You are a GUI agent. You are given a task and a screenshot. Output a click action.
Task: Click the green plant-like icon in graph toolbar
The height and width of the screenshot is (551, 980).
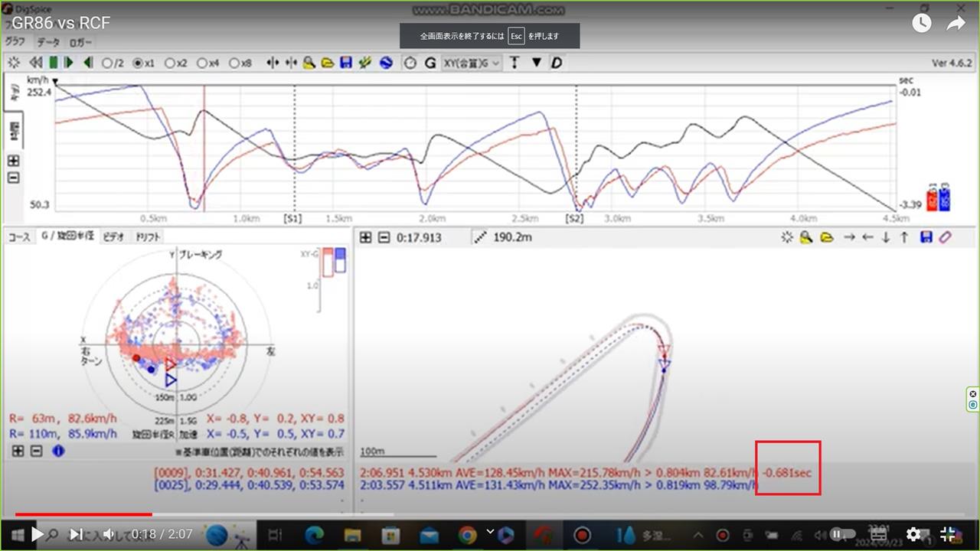pyautogui.click(x=365, y=63)
